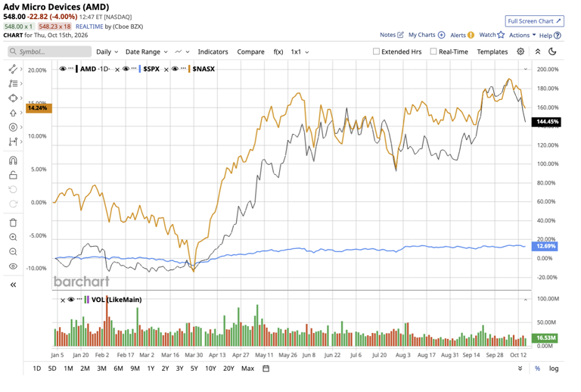Select the measure range tool

coord(13,142)
